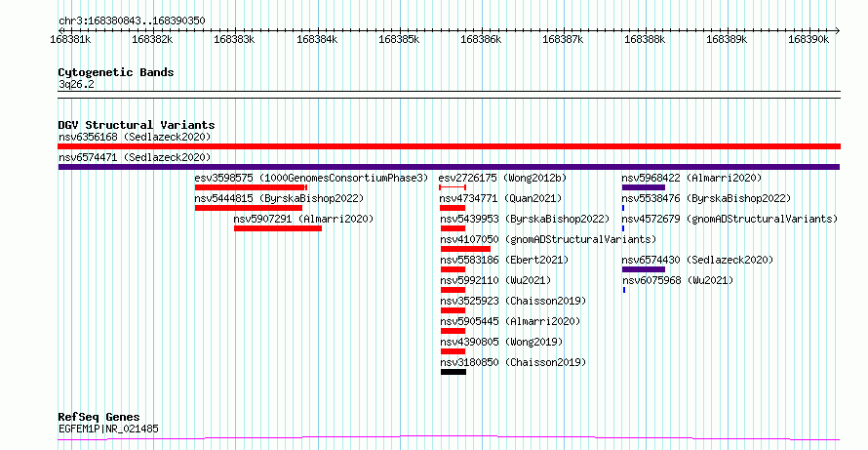Open variant nsv5444815 (ByrskaBishop2022)

pyautogui.click(x=279, y=198)
